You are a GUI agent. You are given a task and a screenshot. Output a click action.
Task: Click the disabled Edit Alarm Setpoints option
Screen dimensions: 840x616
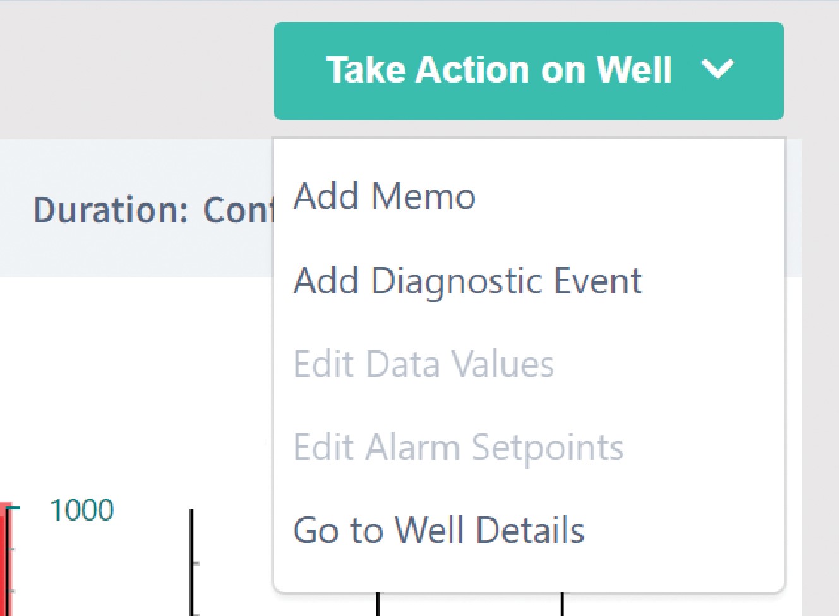tap(459, 447)
